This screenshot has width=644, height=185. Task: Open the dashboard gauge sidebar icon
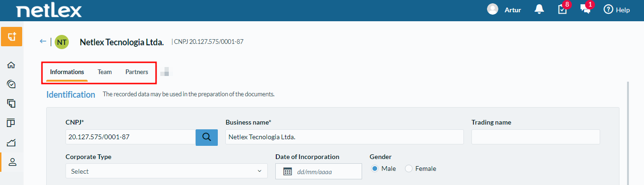click(12, 84)
